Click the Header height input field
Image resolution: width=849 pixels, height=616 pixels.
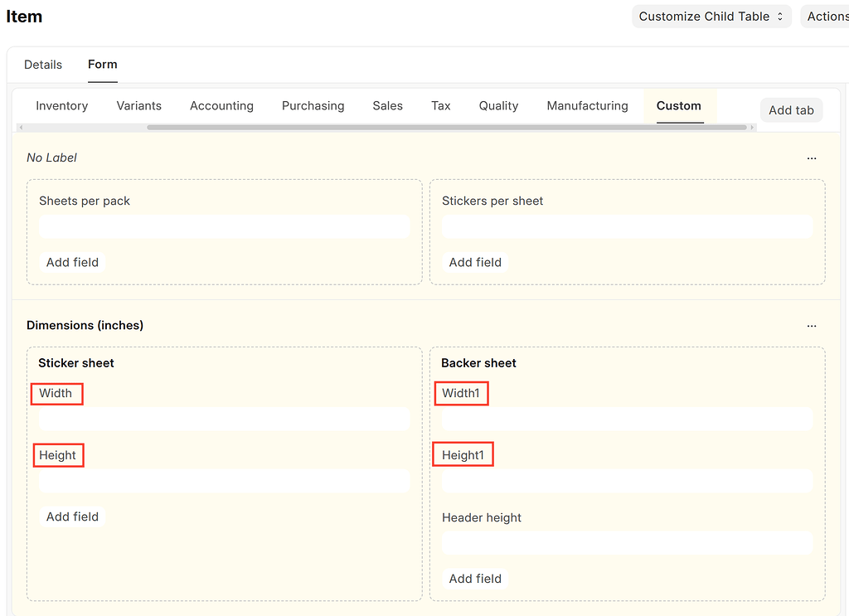point(627,543)
